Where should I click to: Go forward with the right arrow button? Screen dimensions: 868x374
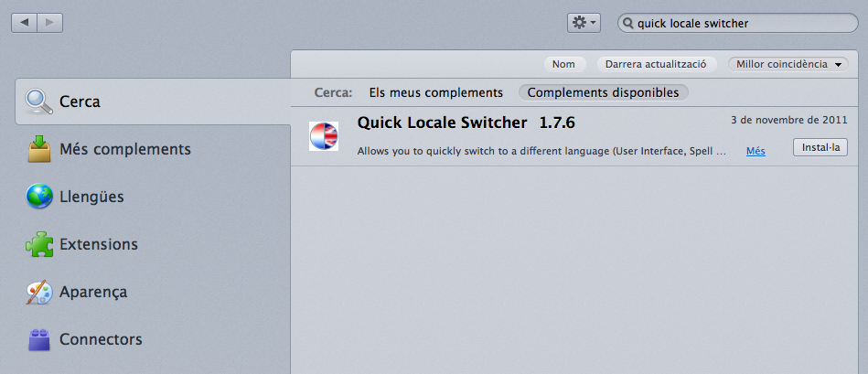(49, 23)
